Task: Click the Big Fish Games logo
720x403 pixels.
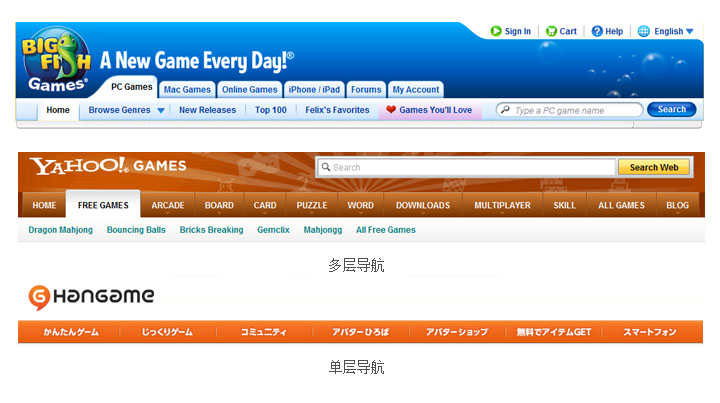Action: tap(58, 63)
